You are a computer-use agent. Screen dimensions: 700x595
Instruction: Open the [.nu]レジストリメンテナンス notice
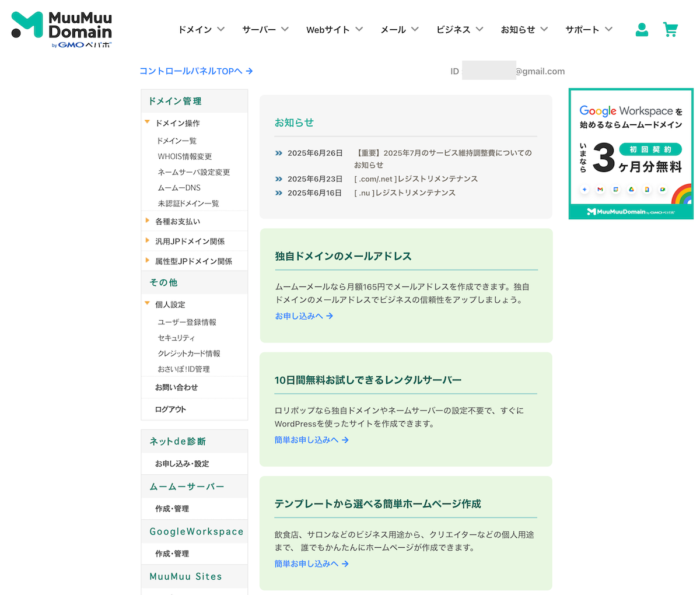tap(405, 193)
